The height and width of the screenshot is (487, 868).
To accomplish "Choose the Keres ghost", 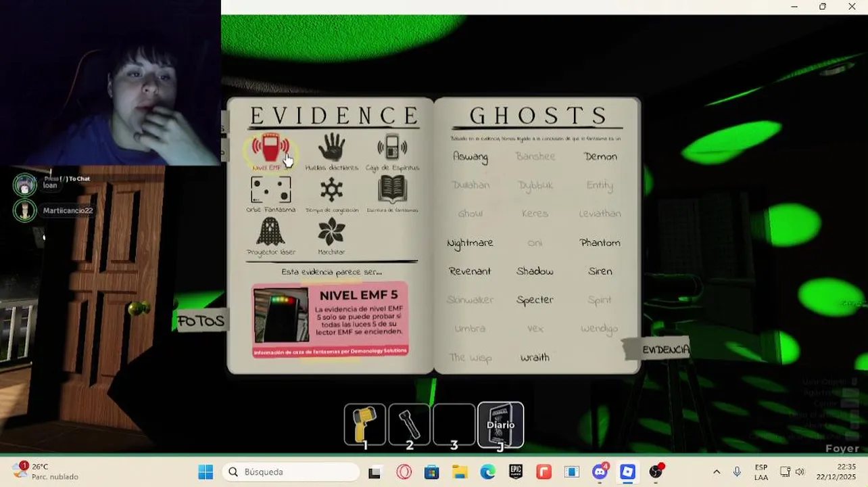I will pyautogui.click(x=535, y=213).
